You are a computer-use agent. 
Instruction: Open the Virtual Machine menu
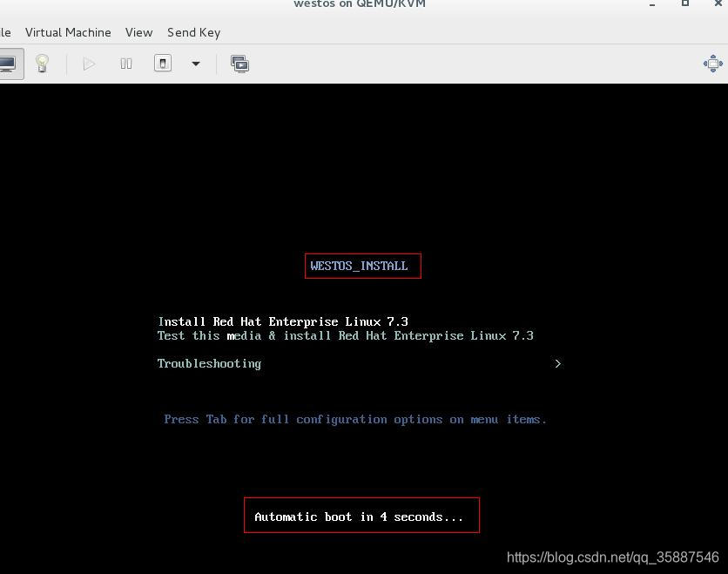pyautogui.click(x=68, y=32)
